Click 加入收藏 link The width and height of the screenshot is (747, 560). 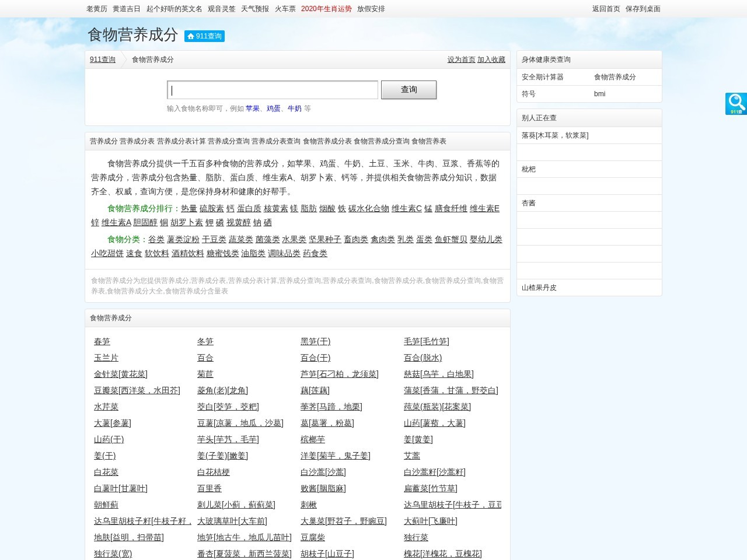click(x=491, y=60)
